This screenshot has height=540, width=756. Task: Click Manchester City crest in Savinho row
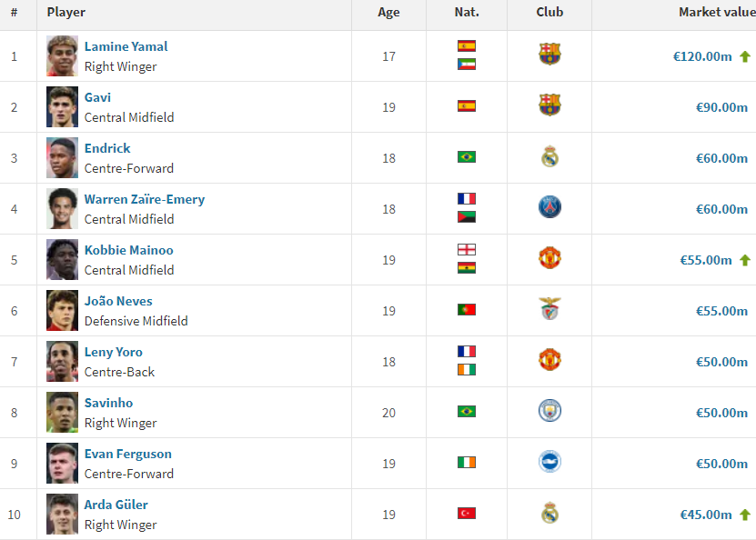tap(549, 411)
